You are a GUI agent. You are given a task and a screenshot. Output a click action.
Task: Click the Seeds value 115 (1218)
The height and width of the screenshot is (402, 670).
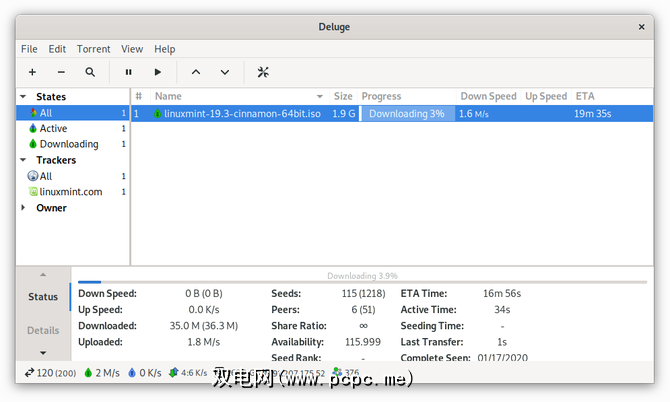(x=363, y=293)
